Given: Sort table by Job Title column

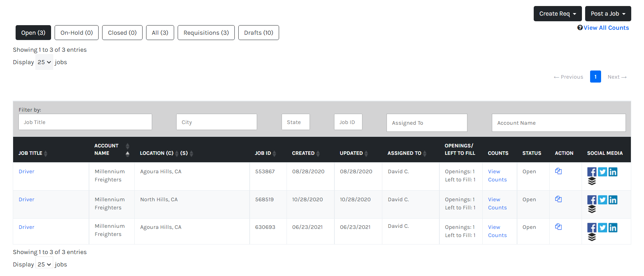Looking at the screenshot, I should (x=45, y=153).
